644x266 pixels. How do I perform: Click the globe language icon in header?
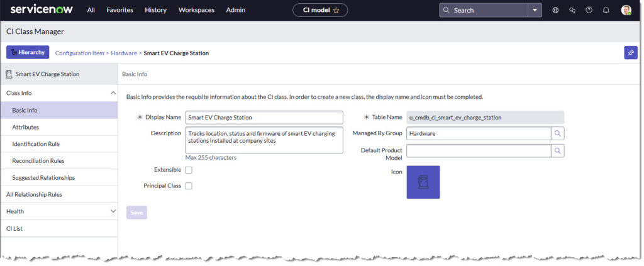(x=555, y=10)
